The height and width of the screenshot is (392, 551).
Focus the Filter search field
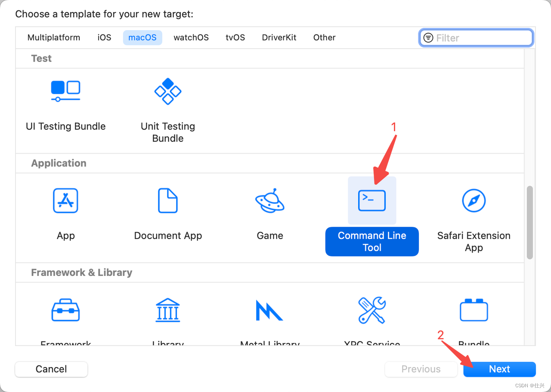click(476, 38)
